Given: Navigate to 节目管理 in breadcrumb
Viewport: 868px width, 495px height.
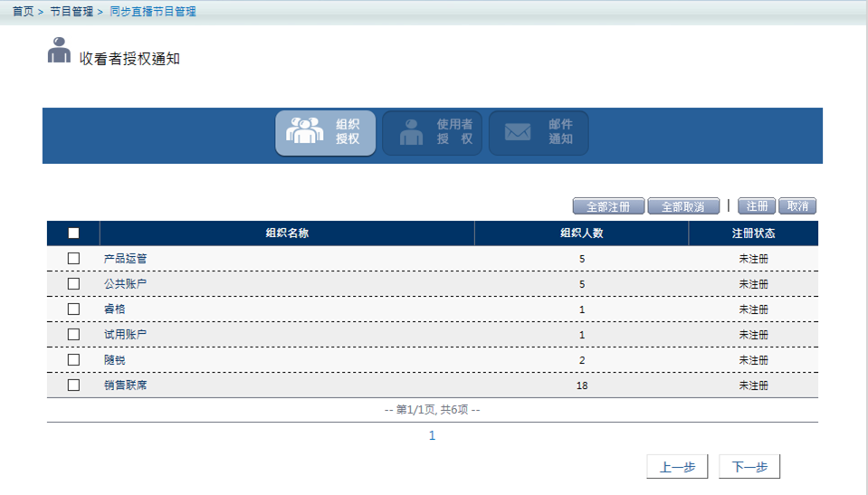Looking at the screenshot, I should [x=72, y=12].
